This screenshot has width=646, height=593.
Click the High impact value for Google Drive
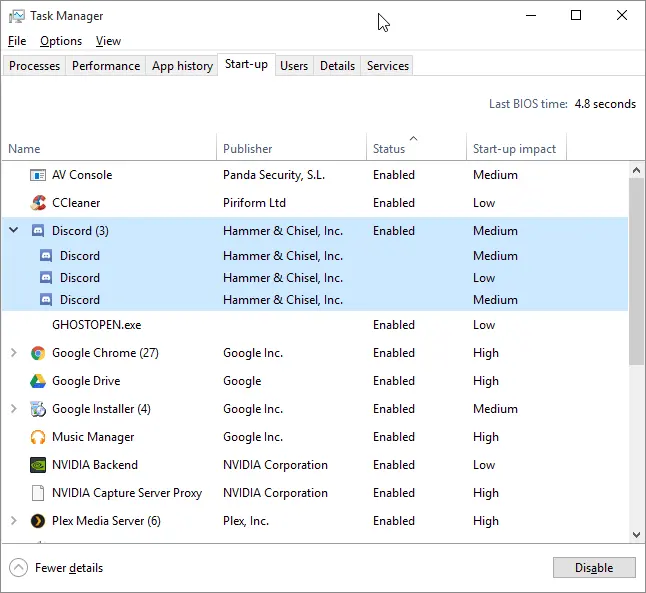(486, 381)
